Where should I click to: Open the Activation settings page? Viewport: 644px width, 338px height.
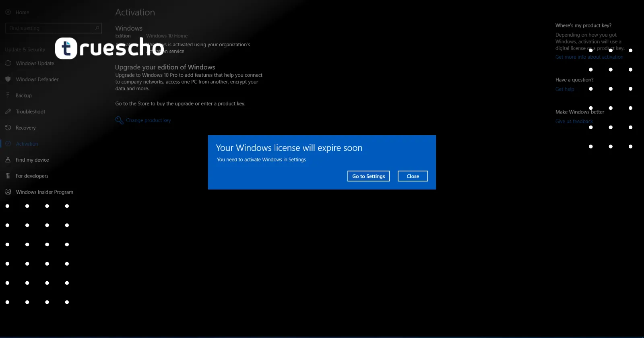(x=27, y=144)
